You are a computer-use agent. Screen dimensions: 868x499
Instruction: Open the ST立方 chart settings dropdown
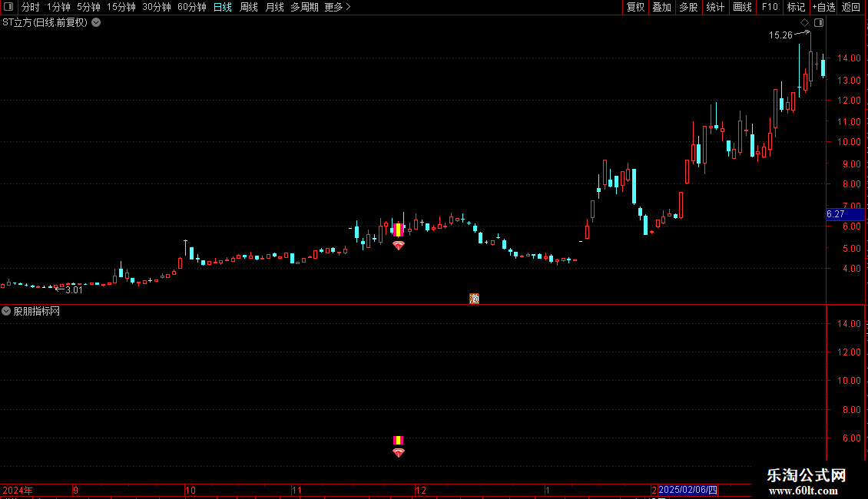(96, 23)
